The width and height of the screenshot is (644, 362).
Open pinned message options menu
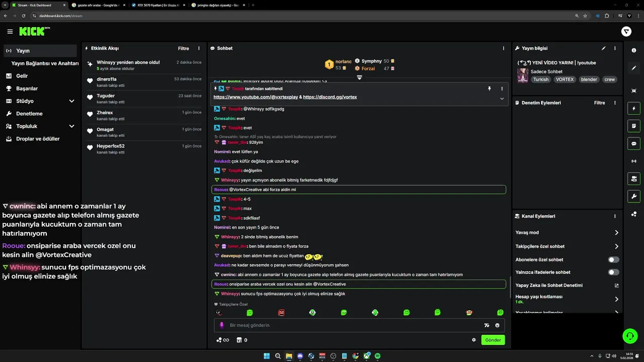[502, 88]
